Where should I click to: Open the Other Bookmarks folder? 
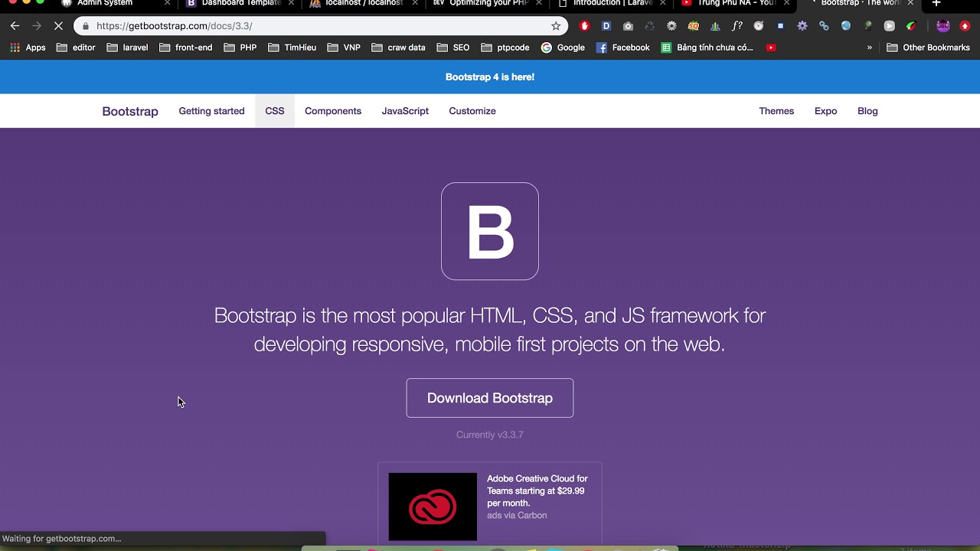[928, 47]
